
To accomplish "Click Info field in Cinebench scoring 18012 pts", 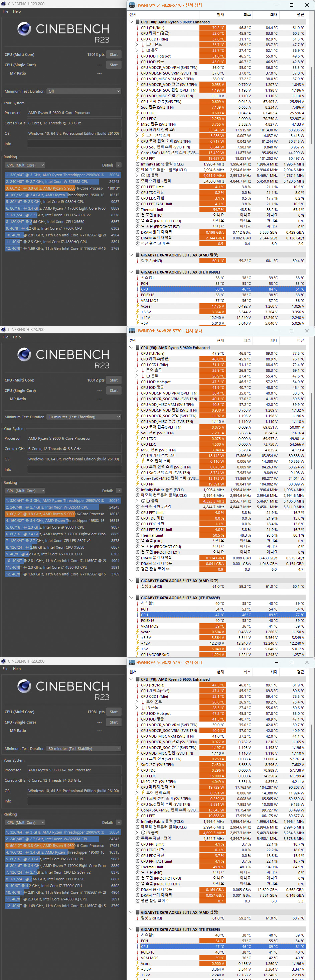I will coord(74,469).
